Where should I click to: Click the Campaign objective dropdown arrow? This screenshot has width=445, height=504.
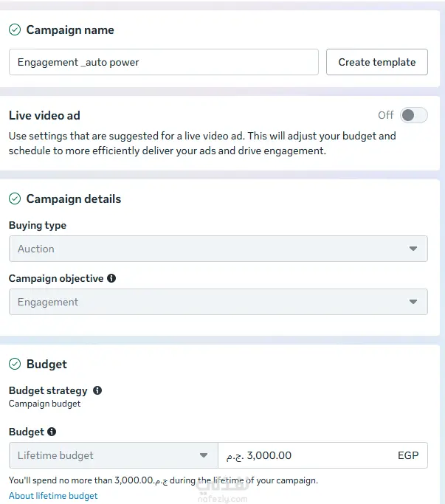tap(413, 302)
